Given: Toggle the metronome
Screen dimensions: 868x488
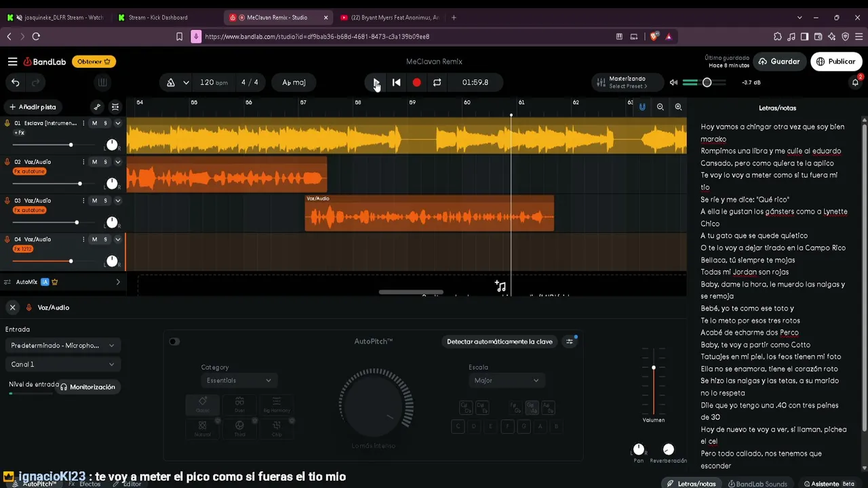Looking at the screenshot, I should pos(171,83).
